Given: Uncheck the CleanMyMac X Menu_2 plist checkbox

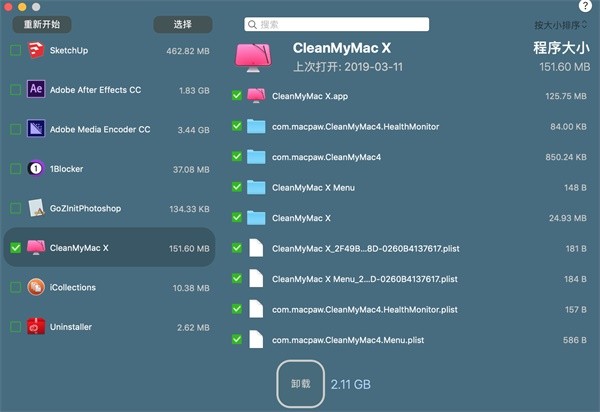Looking at the screenshot, I should [237, 278].
